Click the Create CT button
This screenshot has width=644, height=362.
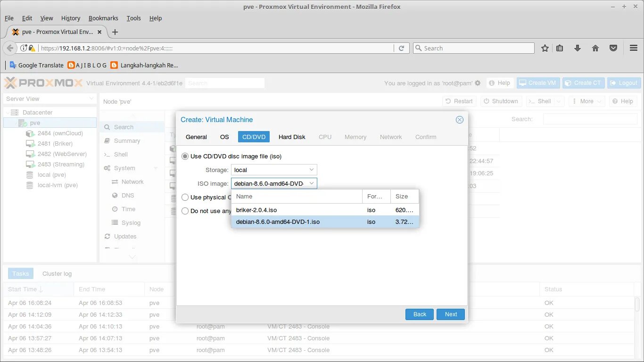(x=582, y=83)
